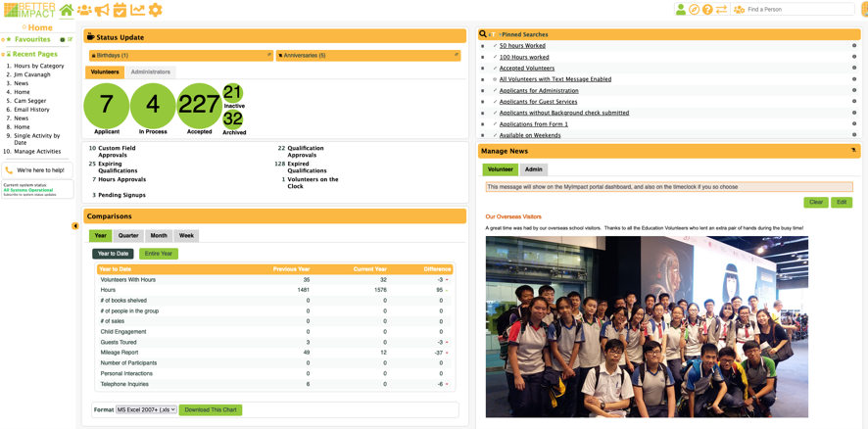Click the Find a Person search field
This screenshot has width=868, height=429.
pyautogui.click(x=798, y=10)
